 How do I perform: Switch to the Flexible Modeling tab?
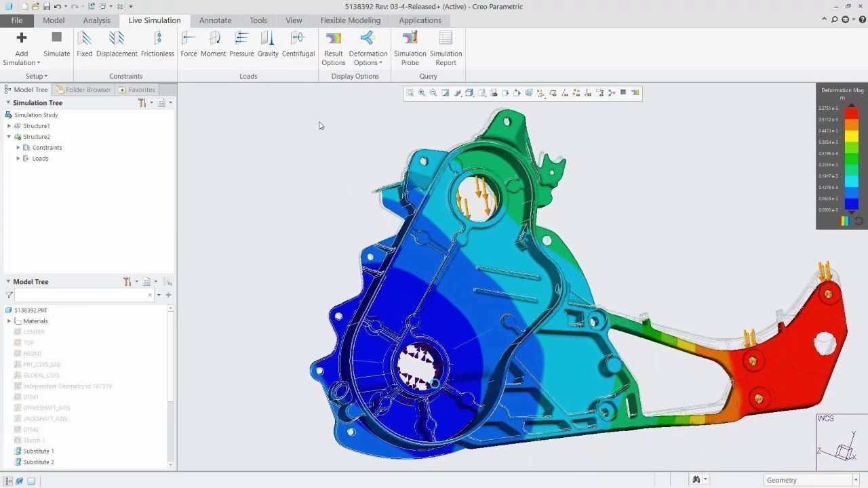[x=350, y=20]
